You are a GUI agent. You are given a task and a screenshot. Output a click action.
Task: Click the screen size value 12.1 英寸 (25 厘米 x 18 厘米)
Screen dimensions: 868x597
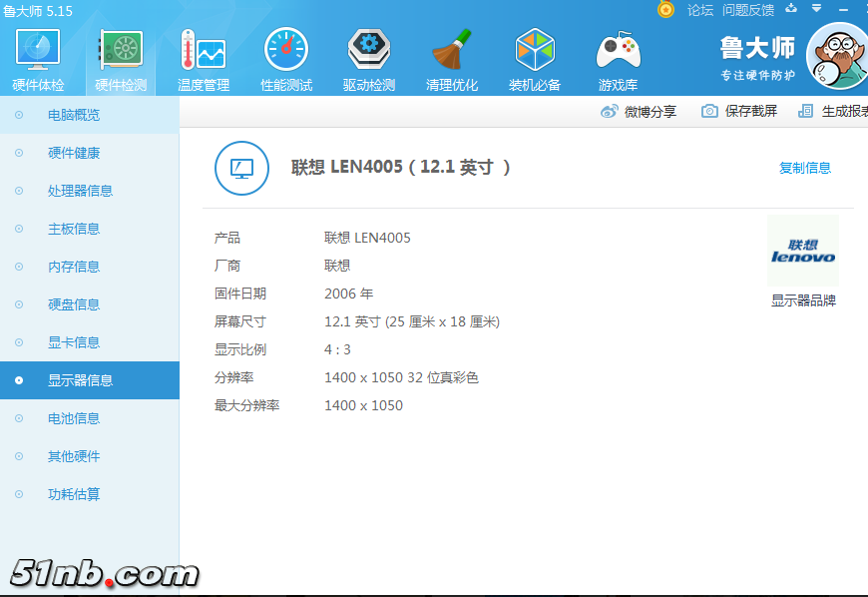coord(412,321)
